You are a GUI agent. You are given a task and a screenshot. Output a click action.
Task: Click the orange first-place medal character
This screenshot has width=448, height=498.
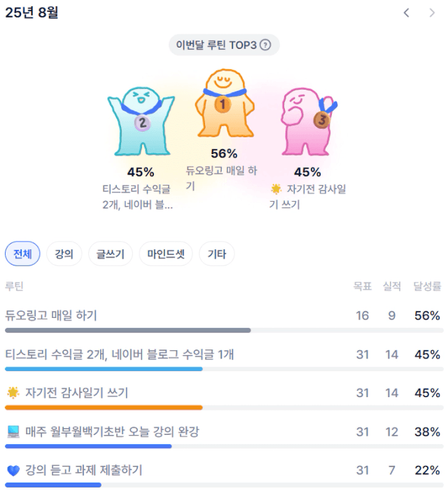225,102
